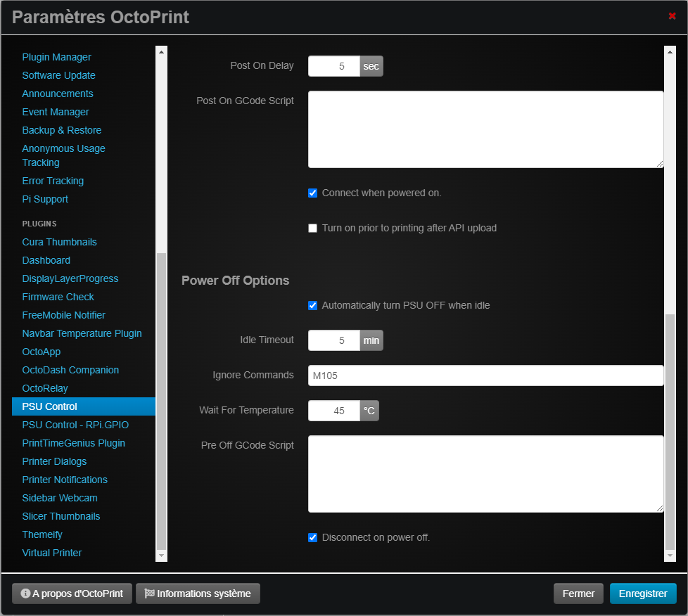Select DisplayLayerProgress plugin
Image resolution: width=688 pixels, height=616 pixels.
click(70, 278)
